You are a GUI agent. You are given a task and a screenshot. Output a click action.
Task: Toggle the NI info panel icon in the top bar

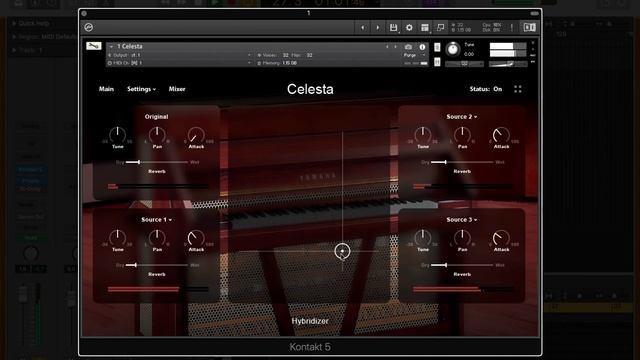(529, 27)
